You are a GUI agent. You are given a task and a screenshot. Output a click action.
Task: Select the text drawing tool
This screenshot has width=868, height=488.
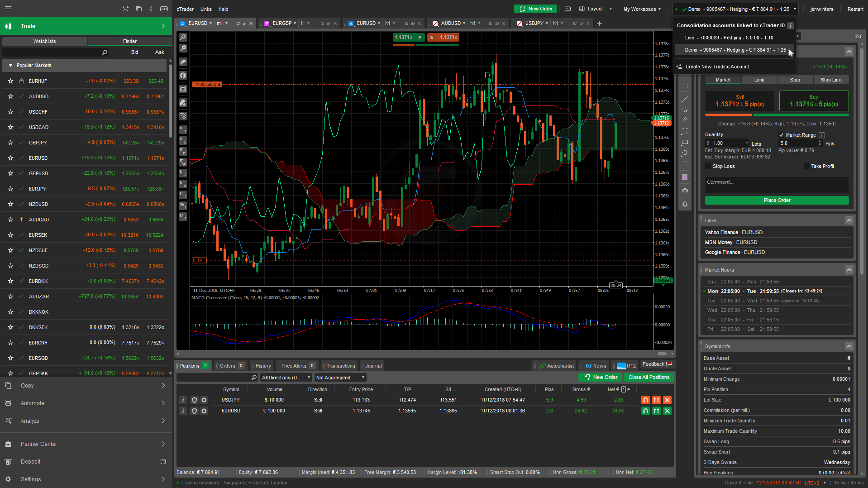click(x=685, y=164)
